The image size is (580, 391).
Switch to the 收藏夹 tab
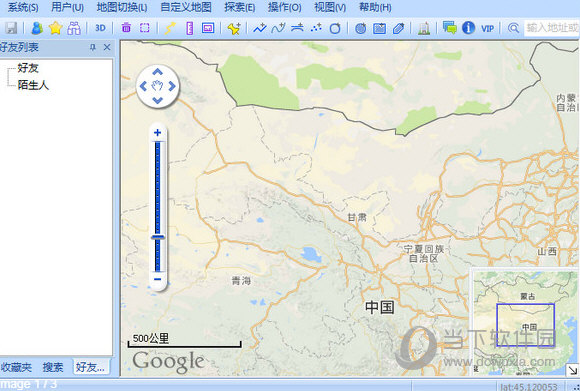point(16,367)
